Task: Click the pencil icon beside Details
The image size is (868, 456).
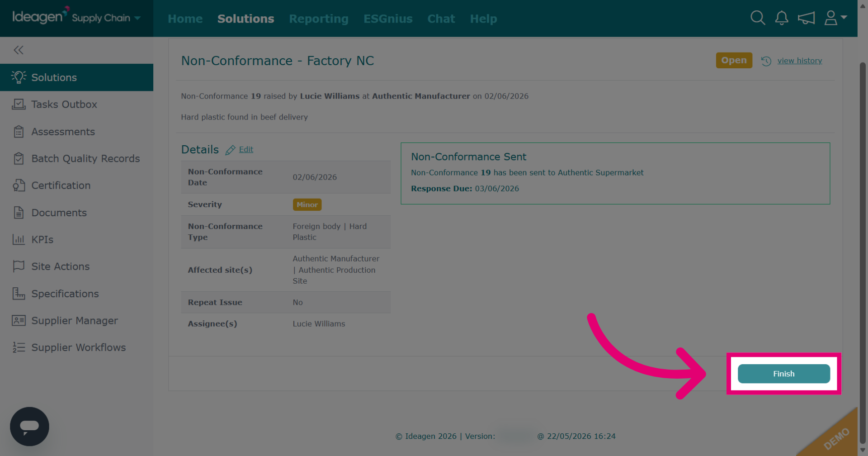Action: coord(230,150)
